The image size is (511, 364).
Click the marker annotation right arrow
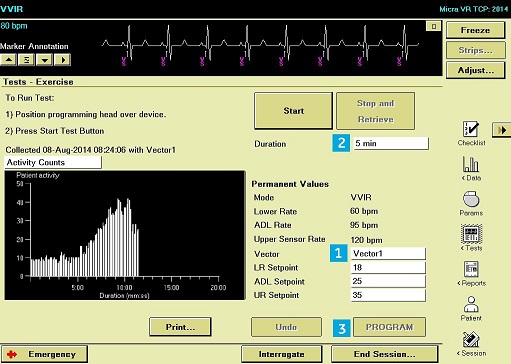tap(63, 60)
